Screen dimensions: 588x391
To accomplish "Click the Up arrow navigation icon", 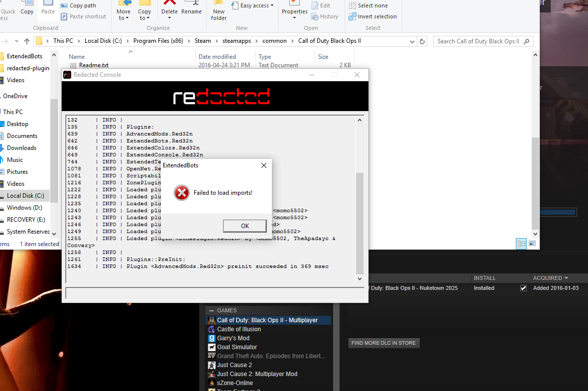I will pyautogui.click(x=27, y=41).
